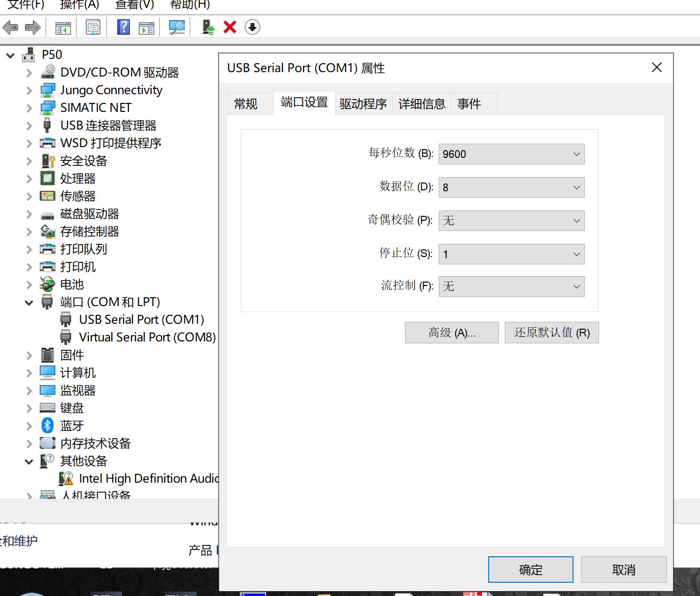Open the blue question mark help icon

tap(124, 27)
